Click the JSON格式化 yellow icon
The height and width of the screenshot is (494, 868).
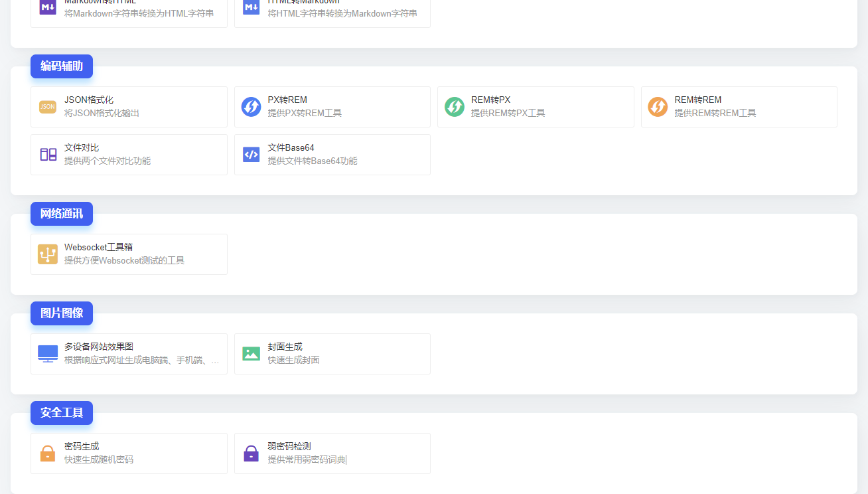click(48, 107)
